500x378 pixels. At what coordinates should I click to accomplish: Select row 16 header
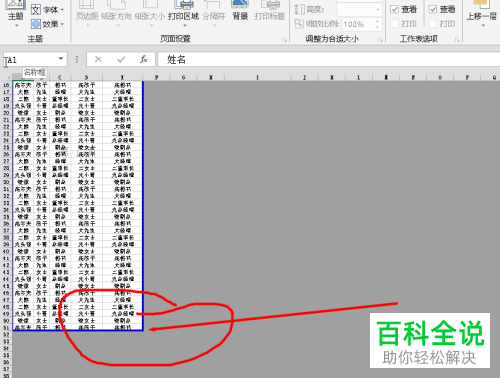[x=6, y=85]
